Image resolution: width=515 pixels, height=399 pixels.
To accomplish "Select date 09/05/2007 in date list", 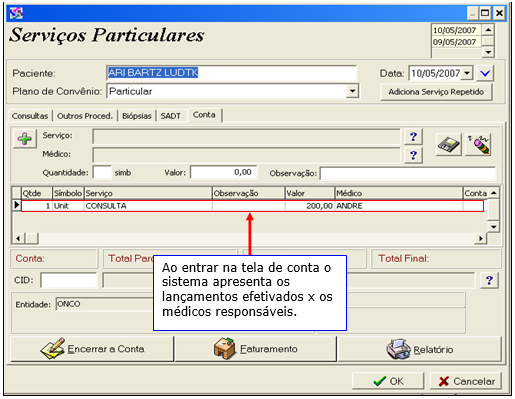I will tap(455, 42).
